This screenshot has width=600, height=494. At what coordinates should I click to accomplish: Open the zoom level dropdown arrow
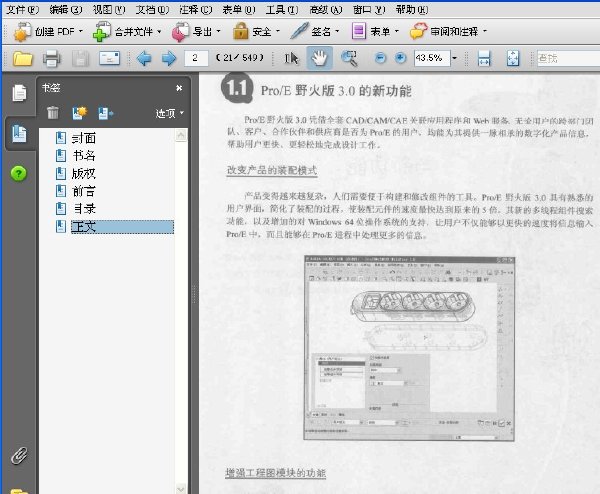point(455,59)
